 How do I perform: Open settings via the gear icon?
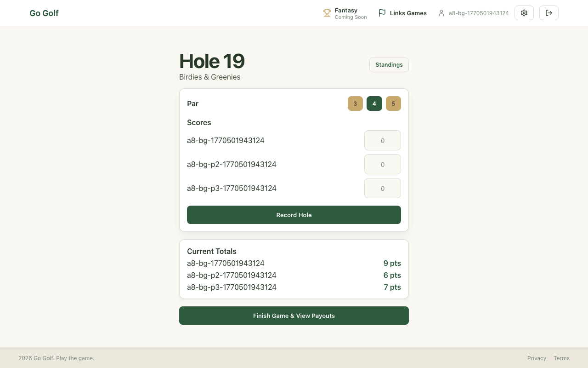(524, 13)
